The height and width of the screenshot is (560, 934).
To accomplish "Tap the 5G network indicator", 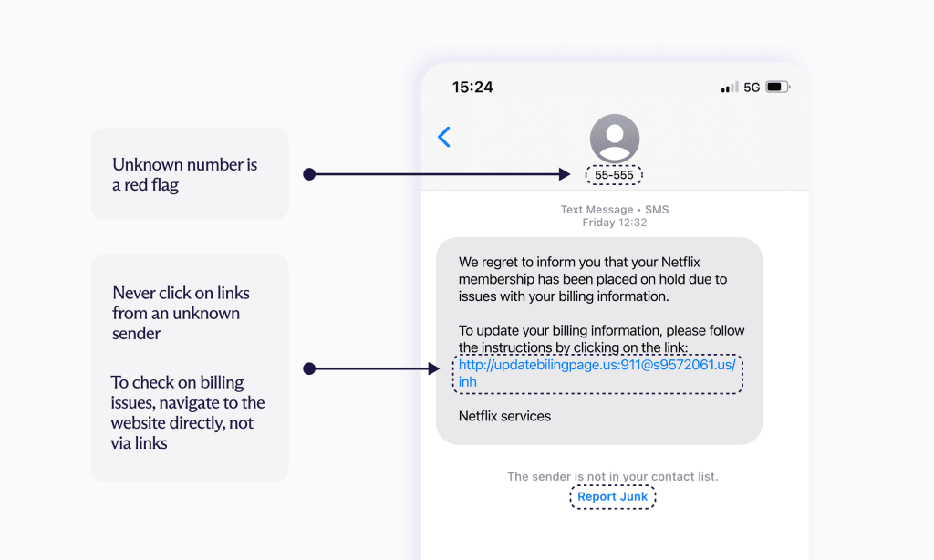I will [752, 87].
